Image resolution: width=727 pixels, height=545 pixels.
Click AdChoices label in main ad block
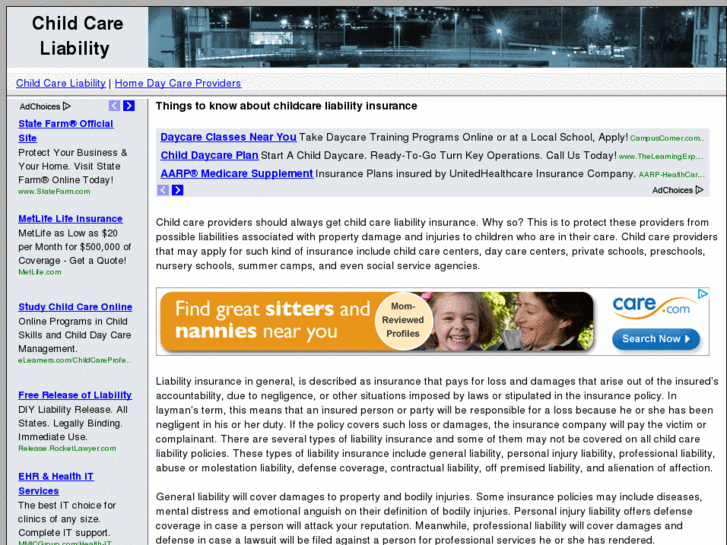(x=677, y=190)
